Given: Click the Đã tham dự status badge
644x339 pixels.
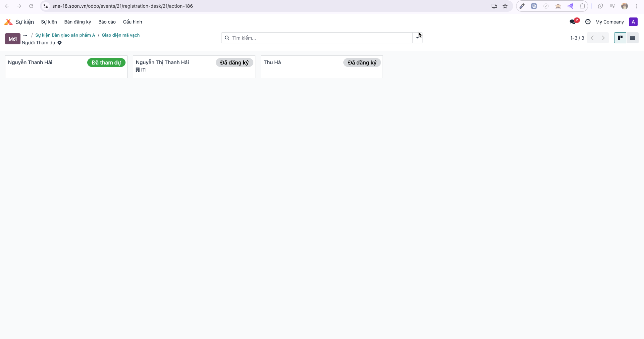Looking at the screenshot, I should [x=106, y=62].
